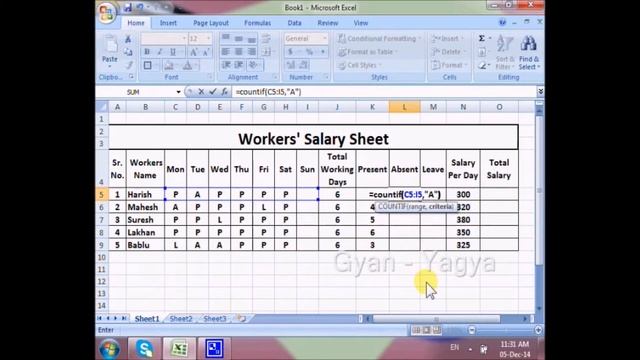Toggle Align Text Left
Viewport: 640px width, 360px height.
click(225, 52)
